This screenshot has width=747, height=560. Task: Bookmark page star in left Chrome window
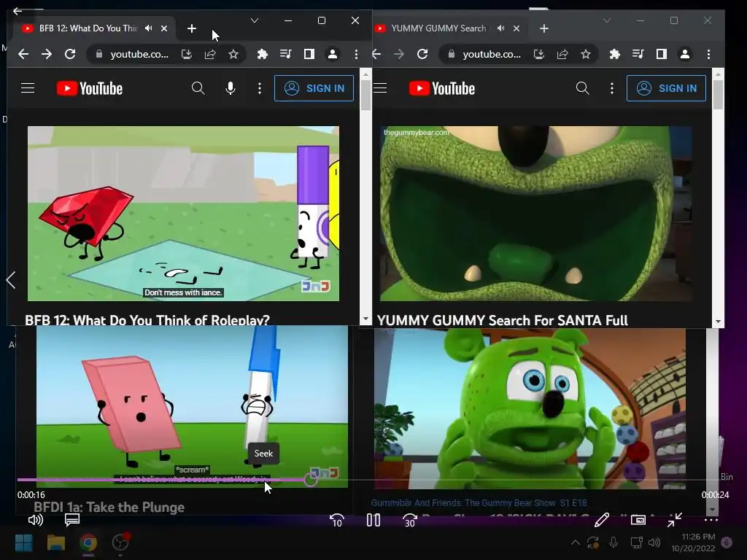(233, 54)
